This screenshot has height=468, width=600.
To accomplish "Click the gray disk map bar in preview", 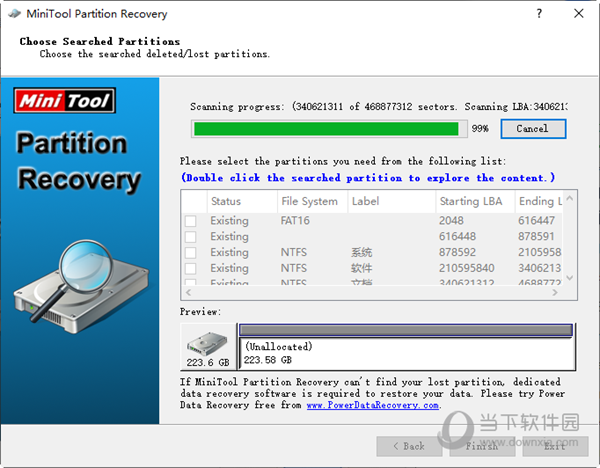I will (x=406, y=330).
